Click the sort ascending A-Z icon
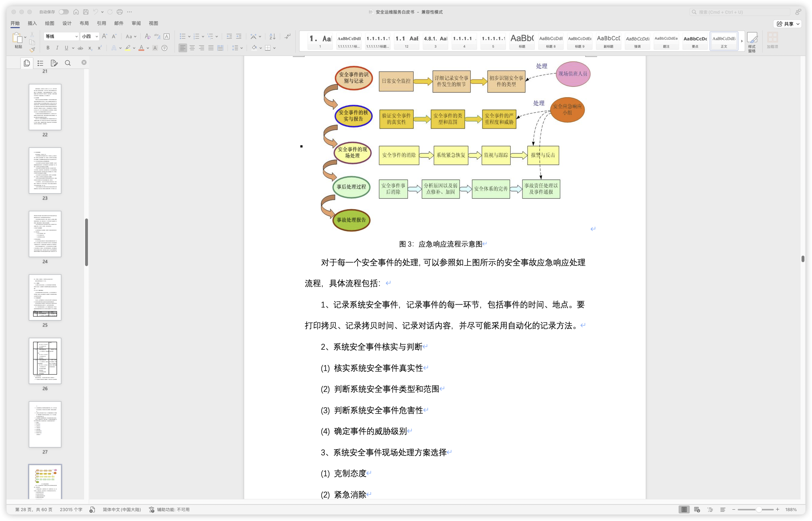This screenshot has height=521, width=812. coord(272,36)
